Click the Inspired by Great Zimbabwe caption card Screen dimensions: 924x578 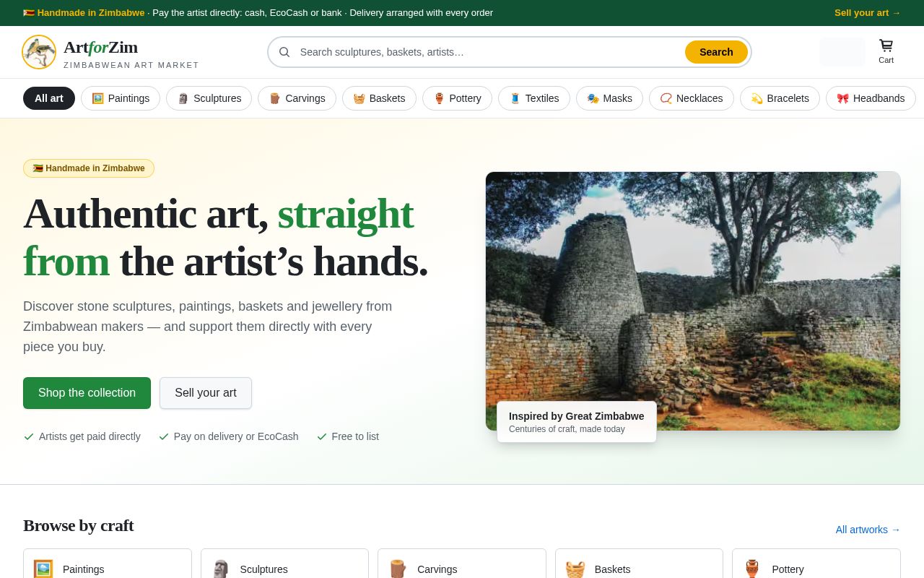coord(577,422)
